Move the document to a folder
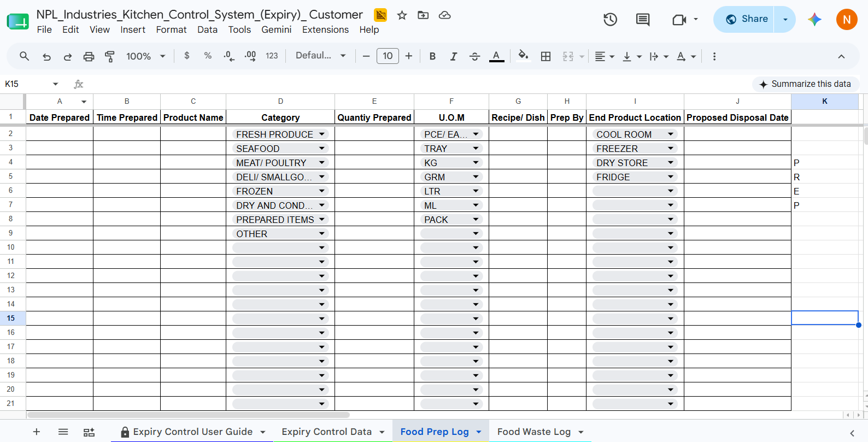This screenshot has width=868, height=442. coord(423,15)
